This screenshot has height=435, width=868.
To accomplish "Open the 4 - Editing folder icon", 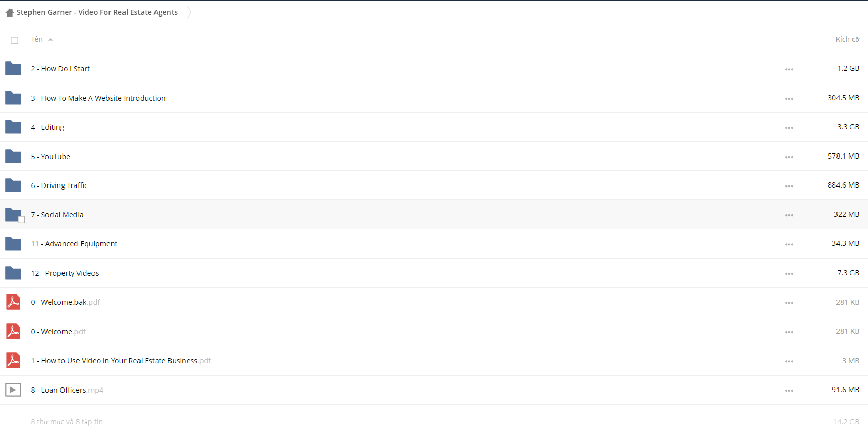I will tap(13, 127).
